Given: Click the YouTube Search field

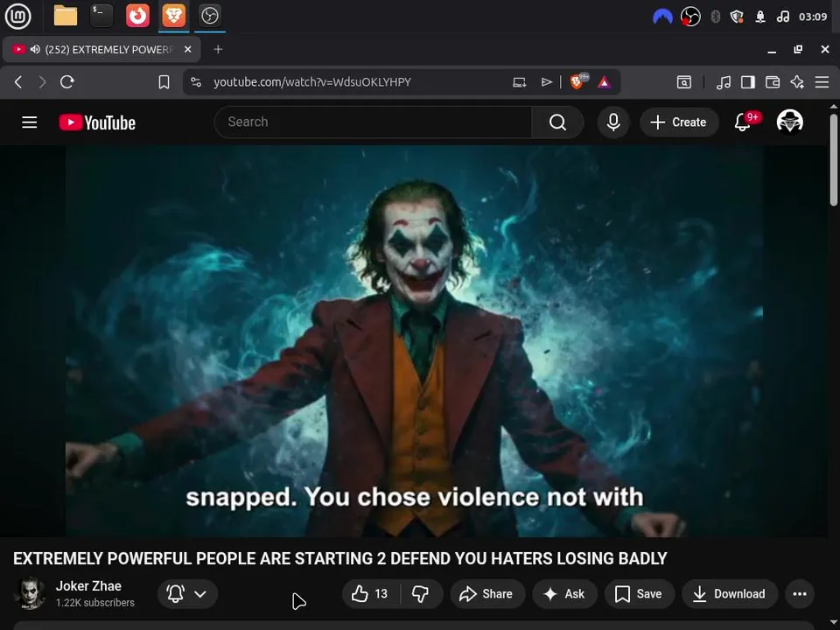Looking at the screenshot, I should click(373, 122).
